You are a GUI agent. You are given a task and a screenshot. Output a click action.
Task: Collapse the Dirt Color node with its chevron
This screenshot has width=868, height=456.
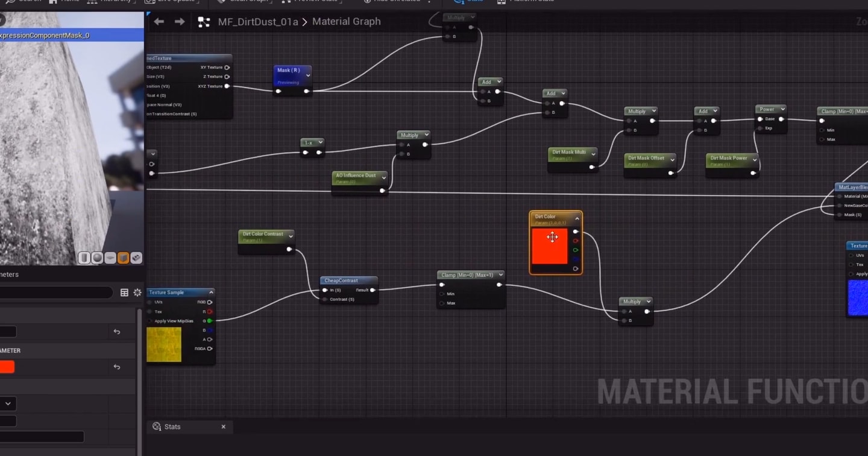tap(577, 218)
